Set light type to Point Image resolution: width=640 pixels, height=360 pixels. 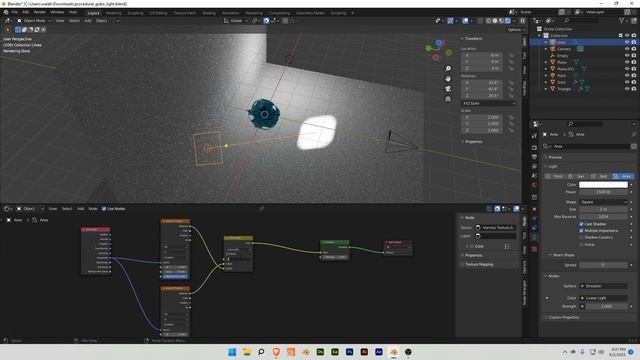(555, 176)
